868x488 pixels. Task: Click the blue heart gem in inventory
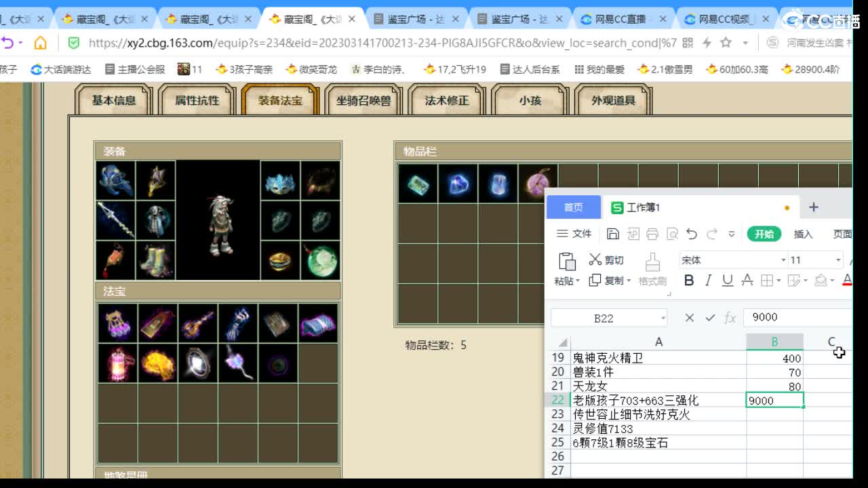458,184
